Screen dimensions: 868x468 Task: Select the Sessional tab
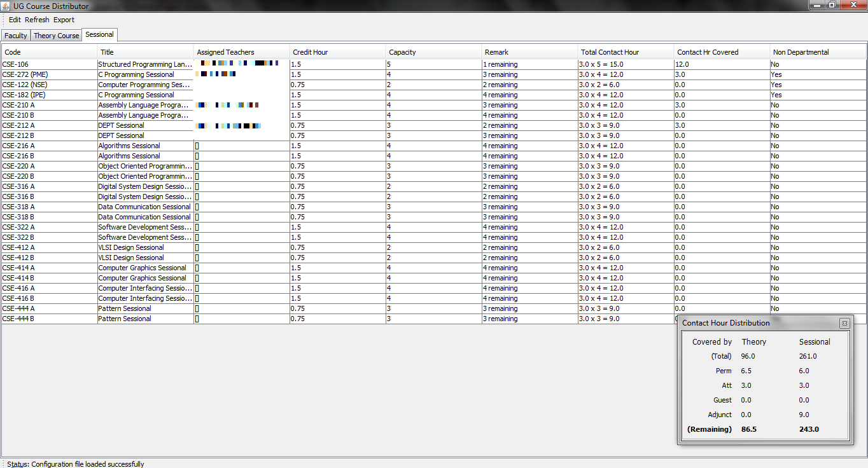pos(99,35)
